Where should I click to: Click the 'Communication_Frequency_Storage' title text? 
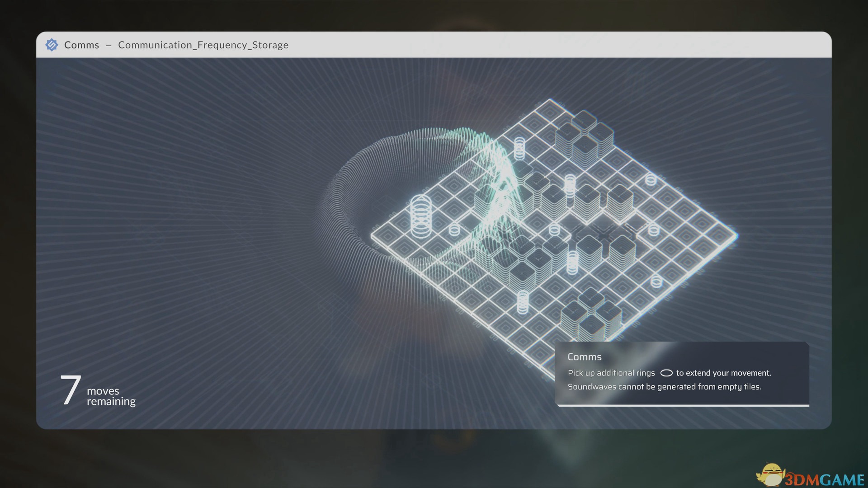(x=203, y=45)
